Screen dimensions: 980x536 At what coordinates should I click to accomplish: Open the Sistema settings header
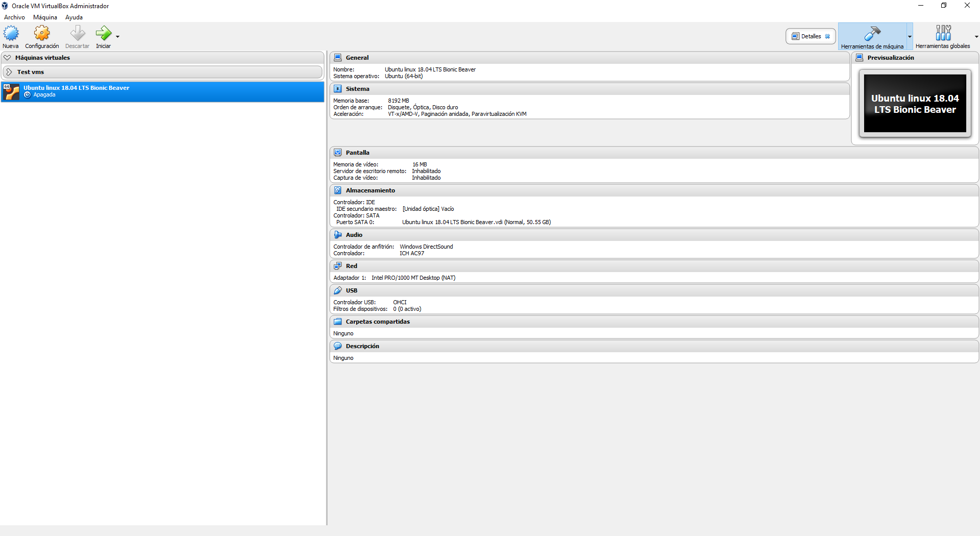click(357, 89)
